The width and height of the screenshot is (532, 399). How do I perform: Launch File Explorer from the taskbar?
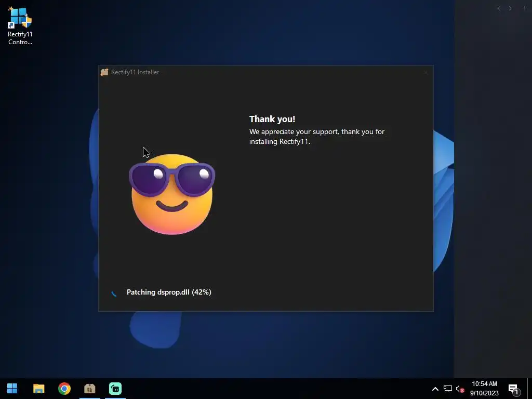tap(38, 389)
